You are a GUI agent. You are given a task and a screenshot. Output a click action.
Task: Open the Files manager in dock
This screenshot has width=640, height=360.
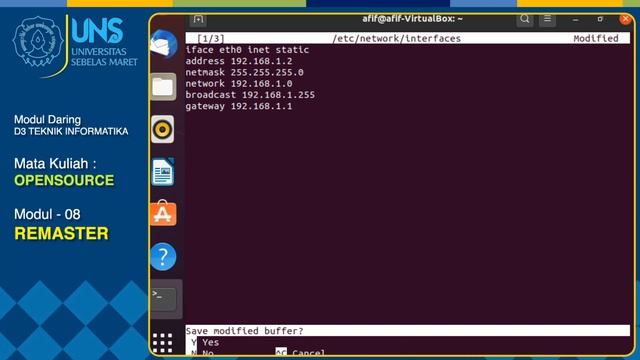pos(163,87)
